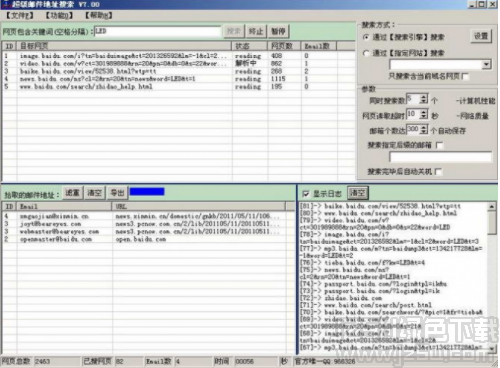Click the log panel scroll-up arrow
The height and width of the screenshot is (368, 500).
[492, 207]
